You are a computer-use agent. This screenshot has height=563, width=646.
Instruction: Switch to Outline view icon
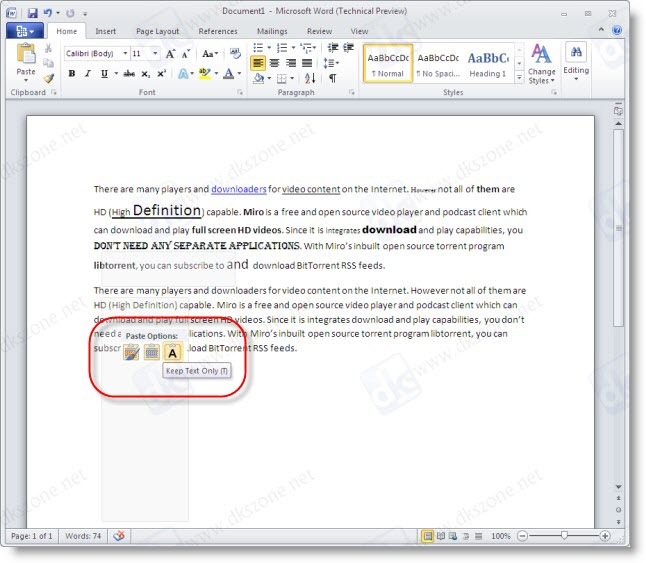[x=466, y=536]
